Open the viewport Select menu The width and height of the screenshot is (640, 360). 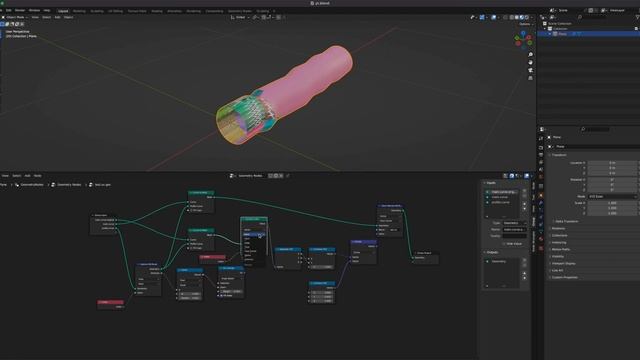click(x=47, y=18)
